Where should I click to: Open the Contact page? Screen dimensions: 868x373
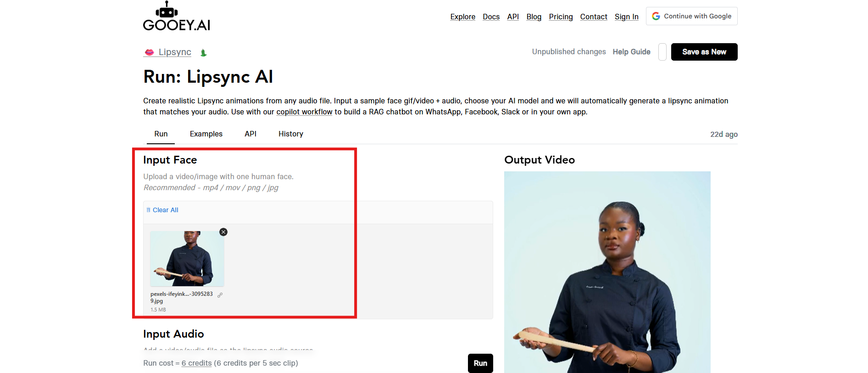pyautogui.click(x=594, y=17)
